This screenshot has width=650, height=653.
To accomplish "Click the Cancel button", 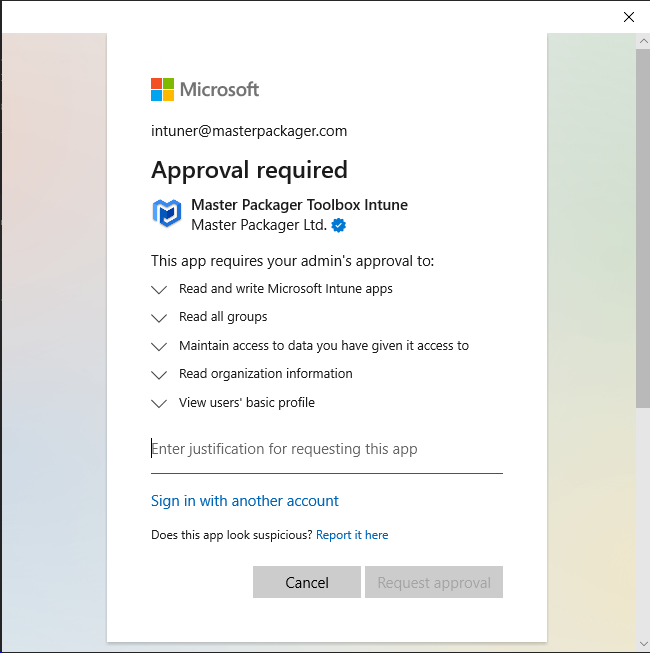I will [x=307, y=582].
